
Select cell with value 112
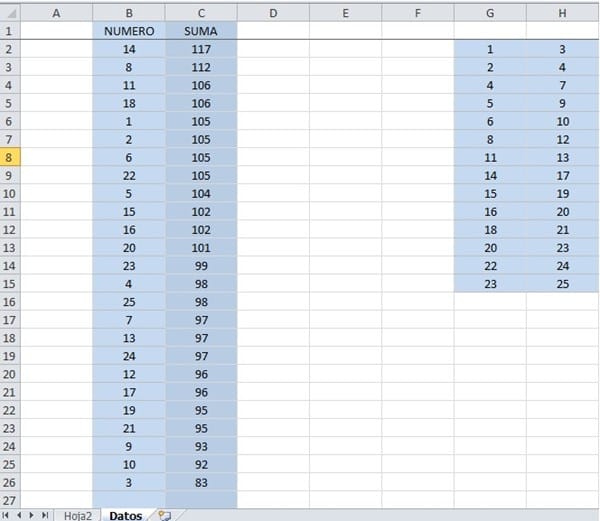201,67
